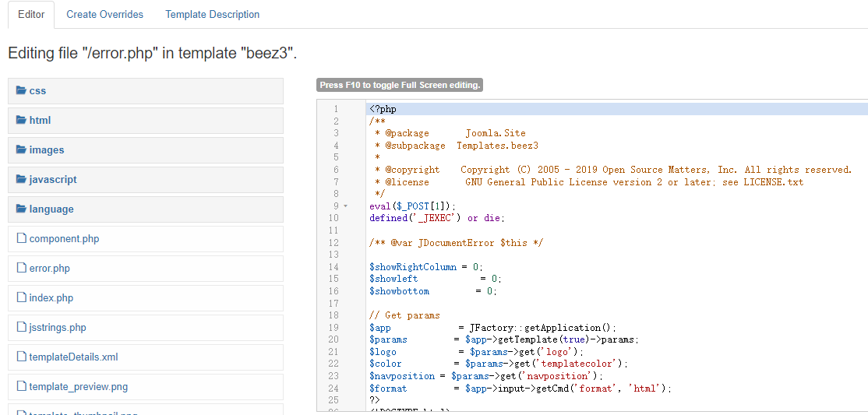Click the css folder icon
This screenshot has height=415, width=868.
coord(21,91)
